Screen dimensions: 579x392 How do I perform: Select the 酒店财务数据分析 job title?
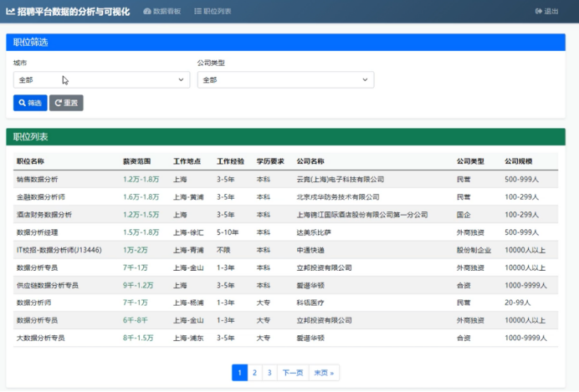44,215
